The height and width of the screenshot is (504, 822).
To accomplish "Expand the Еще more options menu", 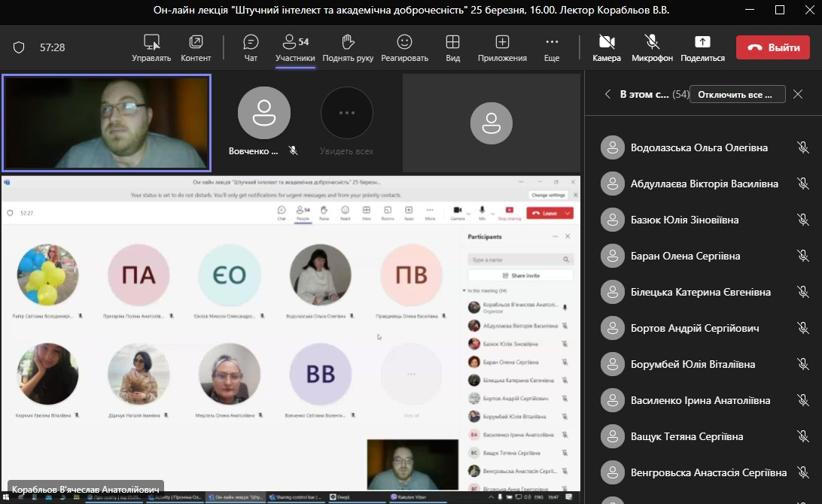I will tap(552, 47).
